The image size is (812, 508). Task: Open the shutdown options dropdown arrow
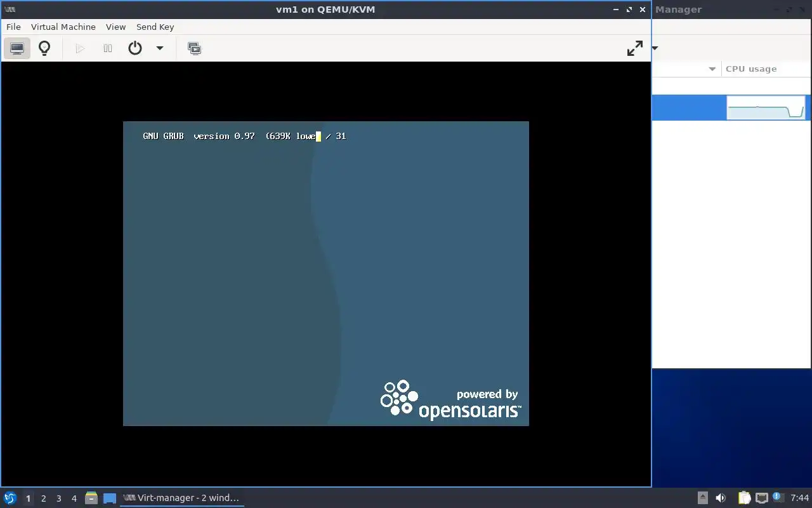point(160,48)
